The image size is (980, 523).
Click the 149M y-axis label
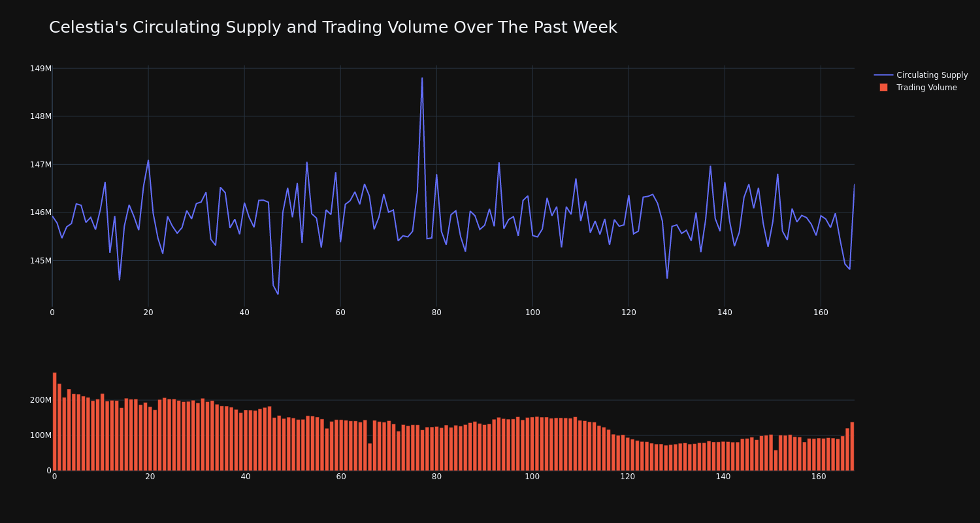coord(41,69)
